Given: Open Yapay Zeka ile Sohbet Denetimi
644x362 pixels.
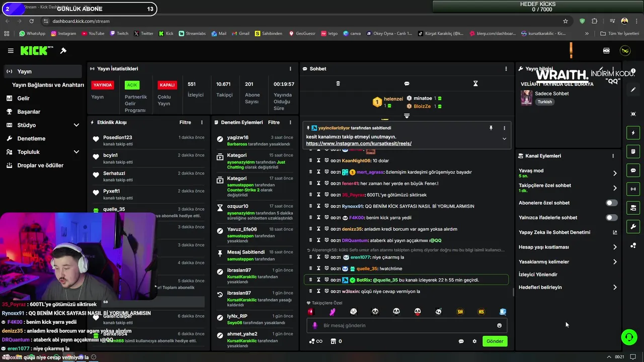Looking at the screenshot, I should pos(568,232).
